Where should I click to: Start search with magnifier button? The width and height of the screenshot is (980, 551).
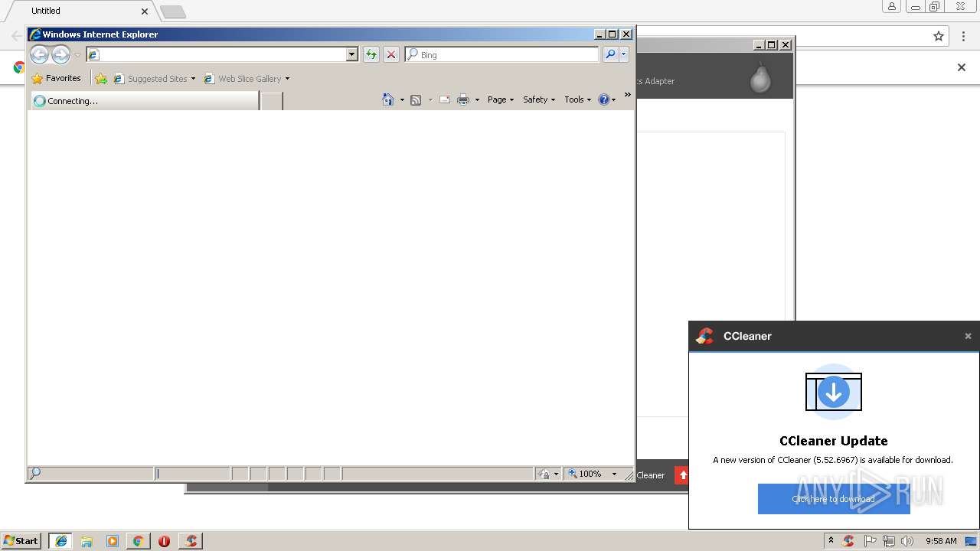tap(610, 54)
